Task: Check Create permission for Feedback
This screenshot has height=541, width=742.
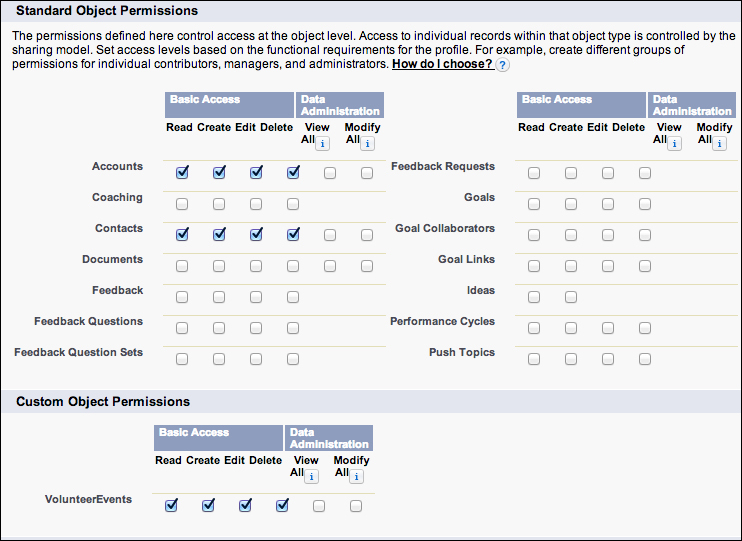Action: (x=219, y=297)
